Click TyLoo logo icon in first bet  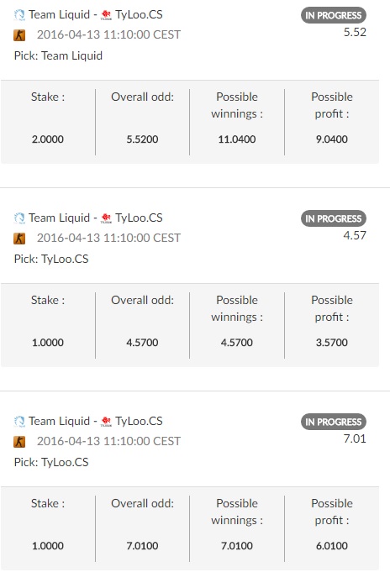(106, 15)
